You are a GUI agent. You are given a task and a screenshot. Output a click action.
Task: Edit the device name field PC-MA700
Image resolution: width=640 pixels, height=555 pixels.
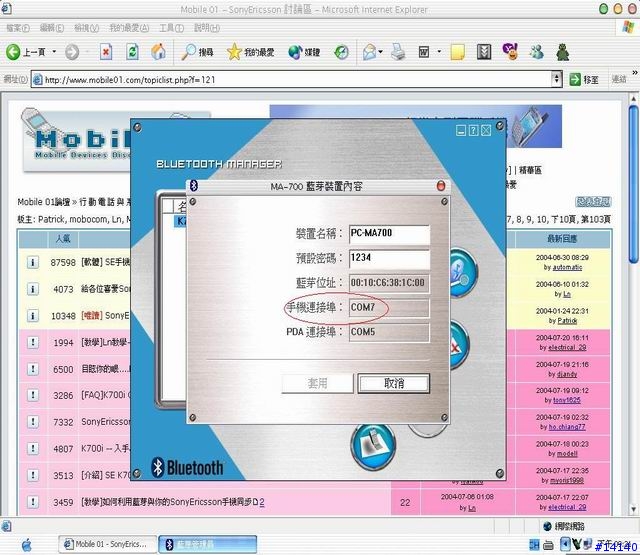coord(389,234)
